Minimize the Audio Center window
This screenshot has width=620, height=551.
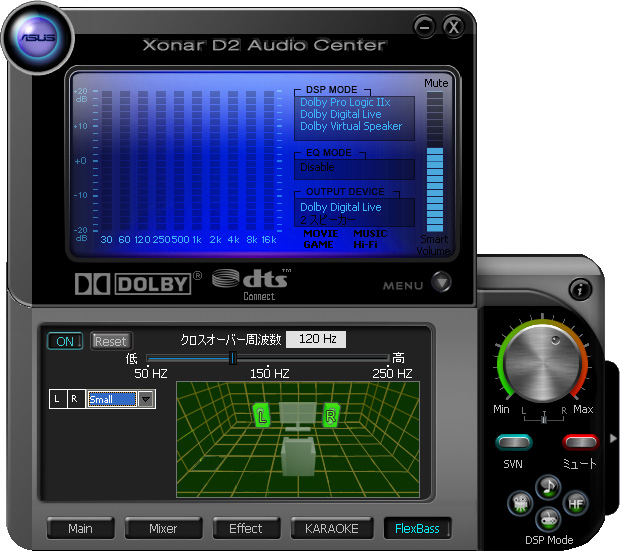point(424,27)
